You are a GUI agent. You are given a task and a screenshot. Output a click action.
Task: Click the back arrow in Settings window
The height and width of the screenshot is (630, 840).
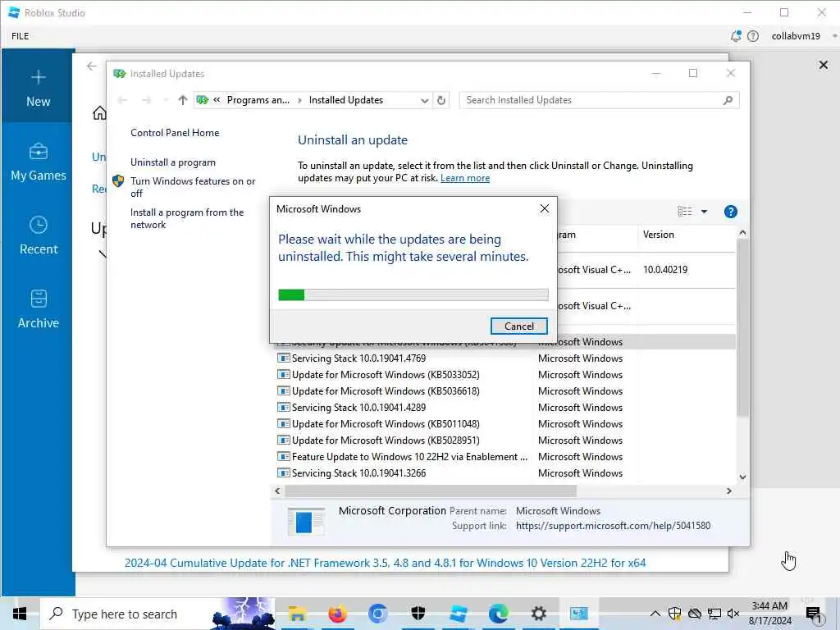92,66
